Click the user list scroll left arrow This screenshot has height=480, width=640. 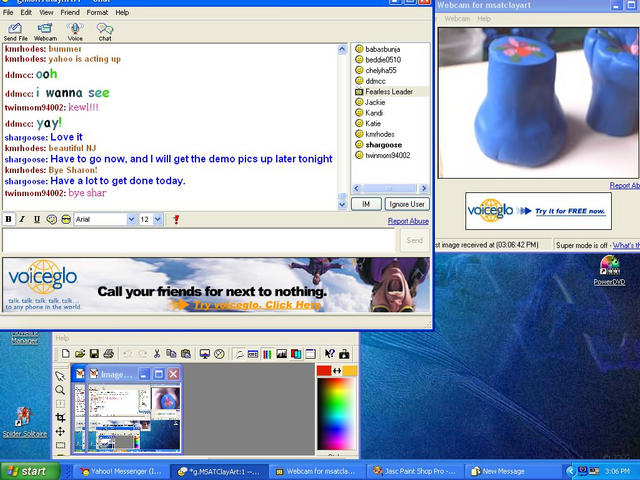(356, 188)
